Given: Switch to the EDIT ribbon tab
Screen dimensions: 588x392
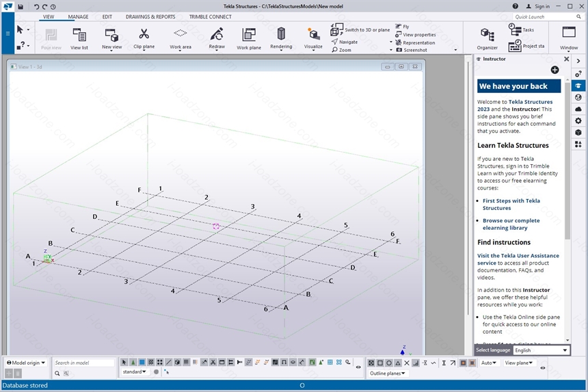Looking at the screenshot, I should pyautogui.click(x=107, y=17).
